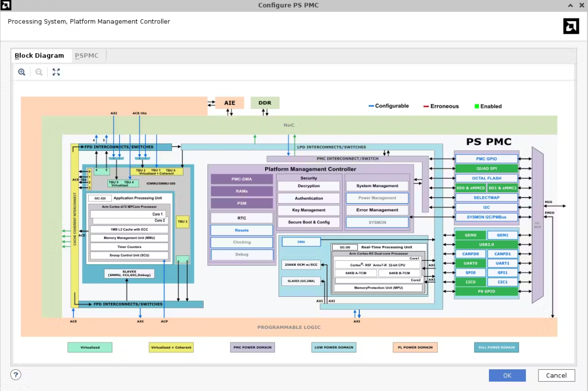The height and width of the screenshot is (391, 588).
Task: Open the DDR memory block
Action: click(265, 103)
